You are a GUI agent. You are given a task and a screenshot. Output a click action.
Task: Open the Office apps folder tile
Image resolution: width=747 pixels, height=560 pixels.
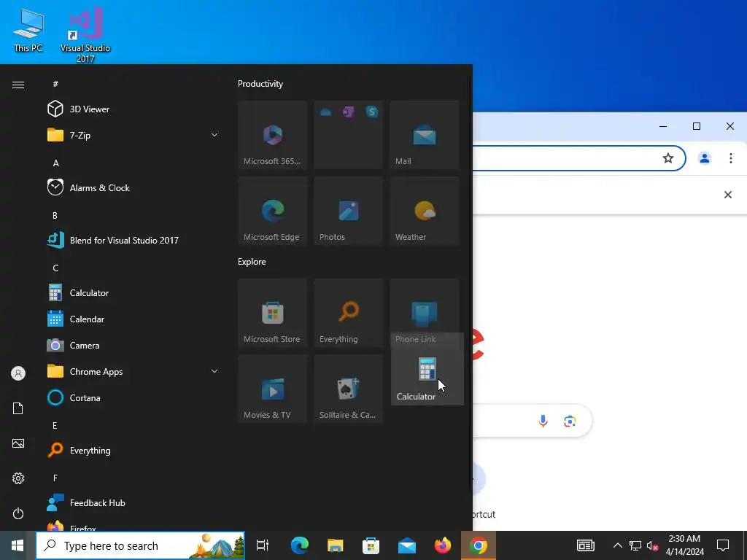[x=349, y=135]
